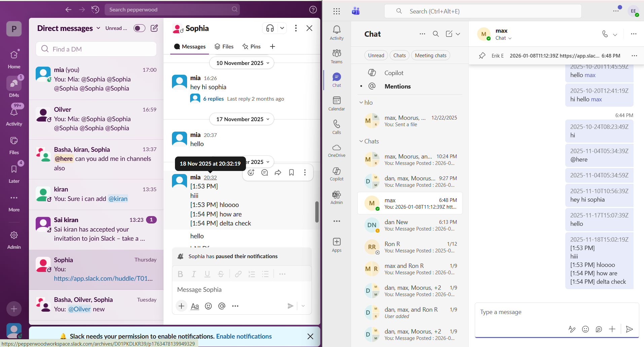Open Copilot in Teams app bar
This screenshot has width=644, height=347.
point(336,174)
